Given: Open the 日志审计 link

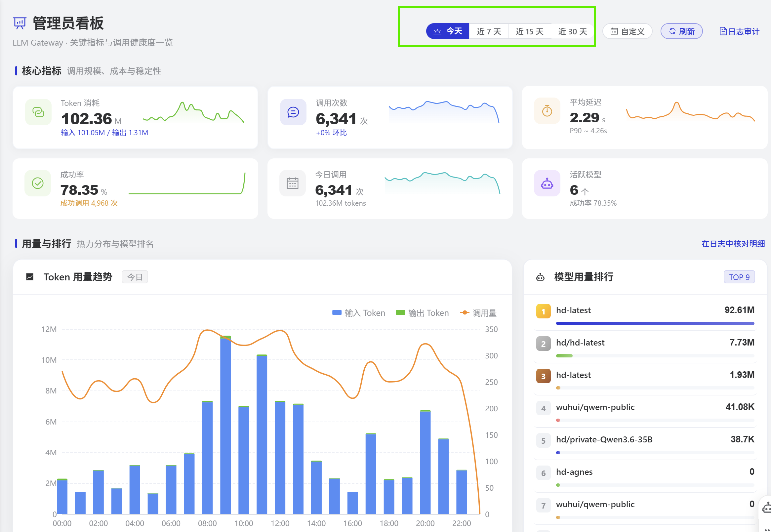Looking at the screenshot, I should click(x=739, y=31).
